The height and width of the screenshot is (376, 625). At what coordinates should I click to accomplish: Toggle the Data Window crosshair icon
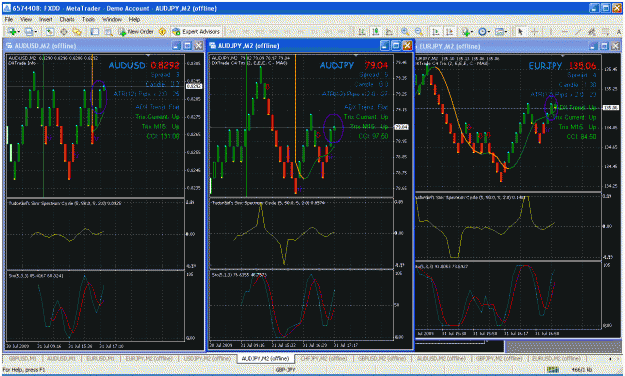pyautogui.click(x=63, y=31)
